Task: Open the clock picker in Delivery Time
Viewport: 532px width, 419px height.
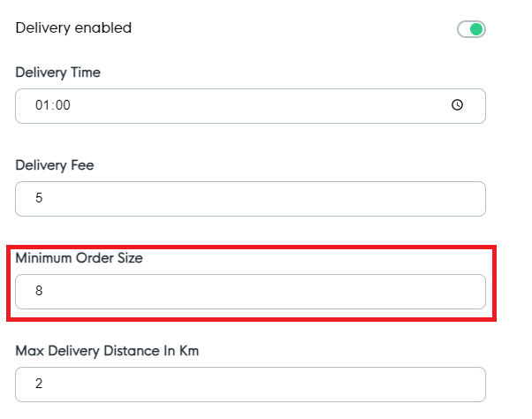Action: 458,105
